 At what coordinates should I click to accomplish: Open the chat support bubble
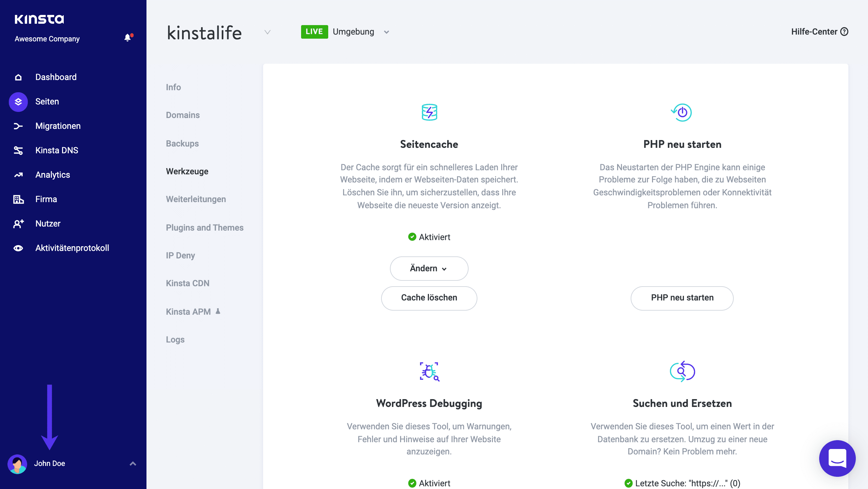(x=837, y=458)
